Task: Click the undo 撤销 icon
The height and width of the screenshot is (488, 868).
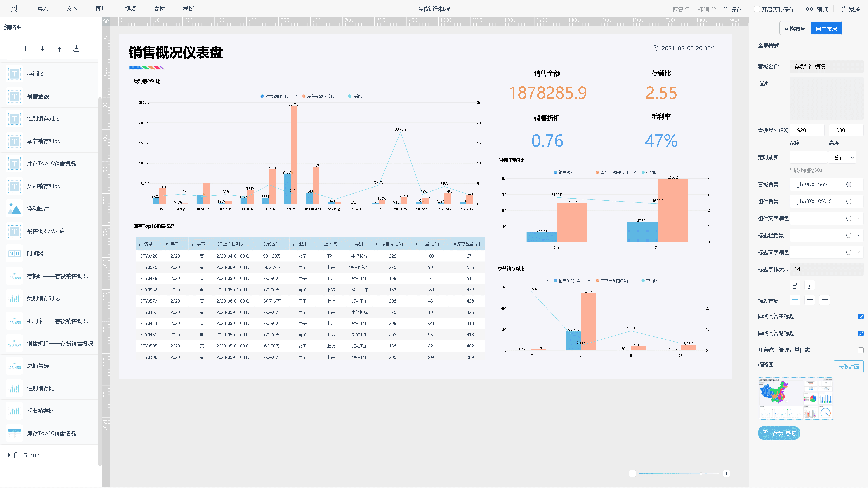Action: point(714,9)
